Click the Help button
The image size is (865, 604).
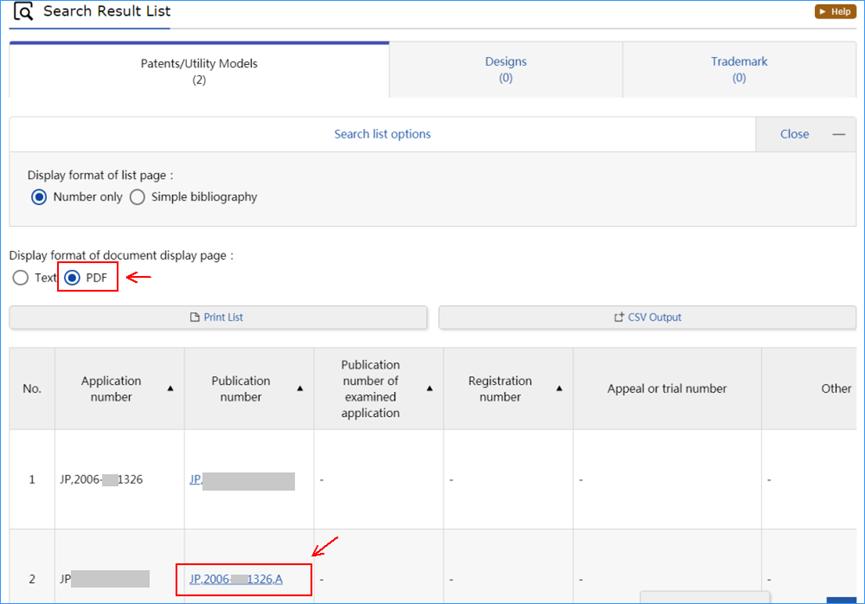point(835,12)
